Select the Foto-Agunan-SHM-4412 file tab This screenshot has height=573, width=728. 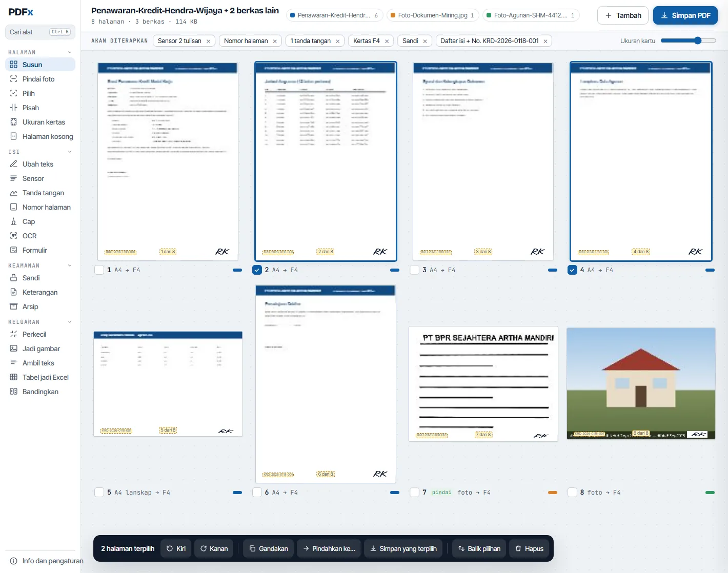(531, 15)
